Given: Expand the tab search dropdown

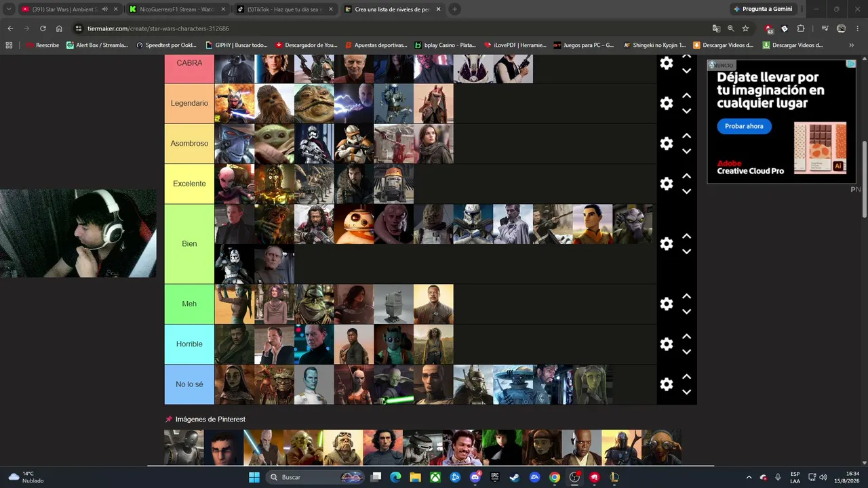Looking at the screenshot, I should [9, 9].
